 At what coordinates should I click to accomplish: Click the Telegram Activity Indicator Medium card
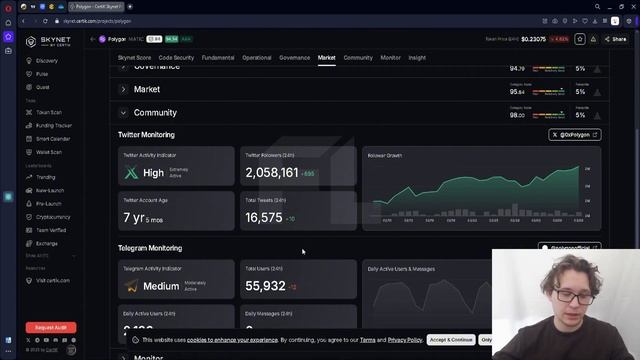[176, 280]
